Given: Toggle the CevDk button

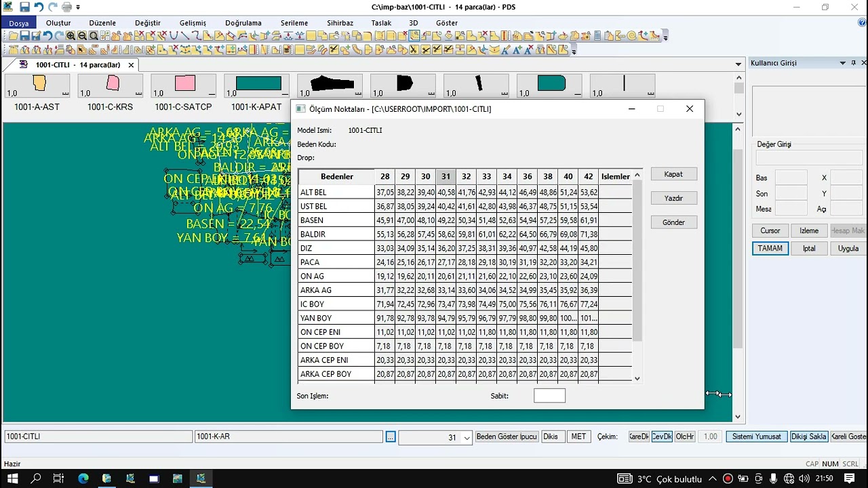Looking at the screenshot, I should (662, 437).
